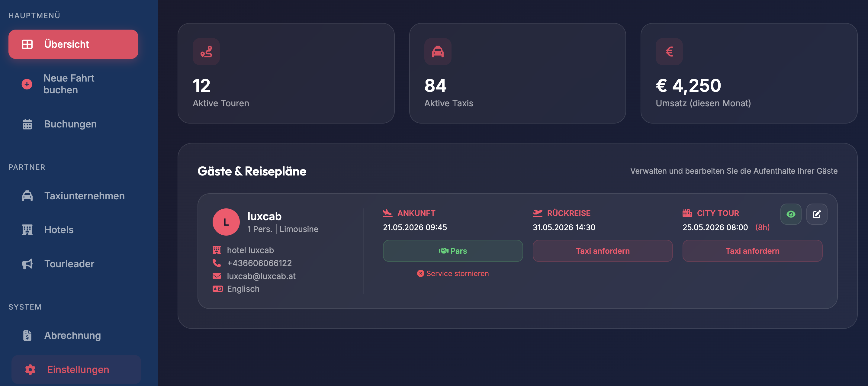Click the return date 31.05.2026 14:30
Viewport: 868px width, 386px height.
click(x=564, y=227)
